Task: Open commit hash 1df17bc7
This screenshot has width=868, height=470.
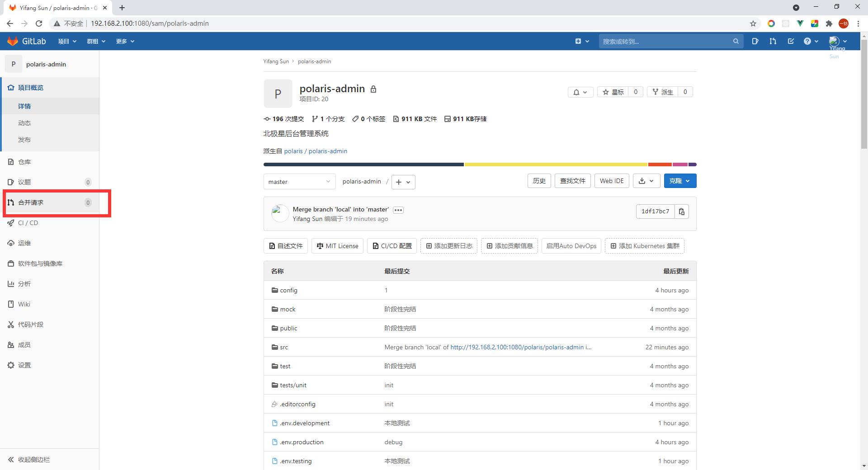Action: point(655,211)
